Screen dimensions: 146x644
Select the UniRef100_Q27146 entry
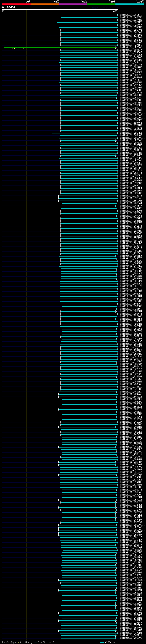coord(131,583)
